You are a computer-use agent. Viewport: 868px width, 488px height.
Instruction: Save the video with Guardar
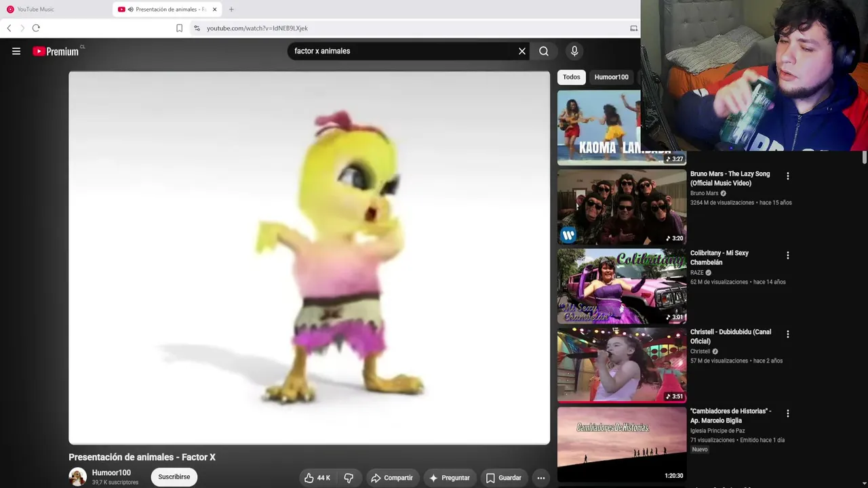(x=504, y=478)
